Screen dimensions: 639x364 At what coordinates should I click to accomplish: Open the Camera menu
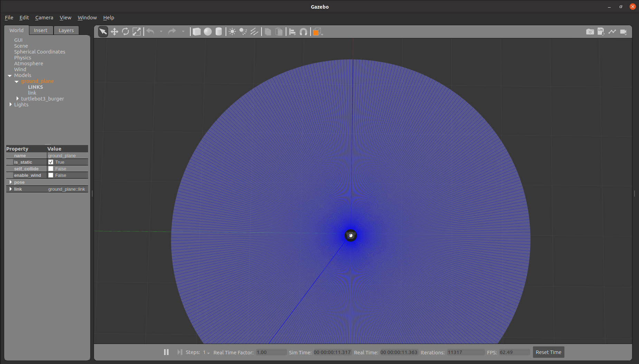click(x=44, y=18)
